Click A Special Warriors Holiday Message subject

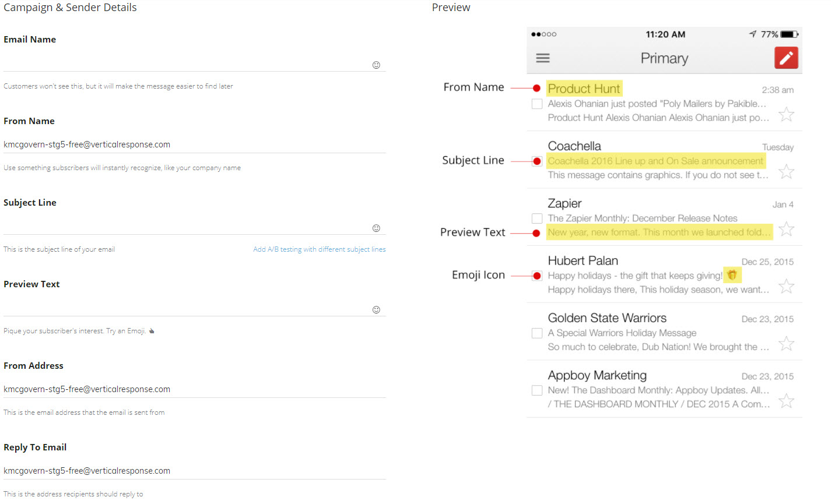pyautogui.click(x=622, y=333)
